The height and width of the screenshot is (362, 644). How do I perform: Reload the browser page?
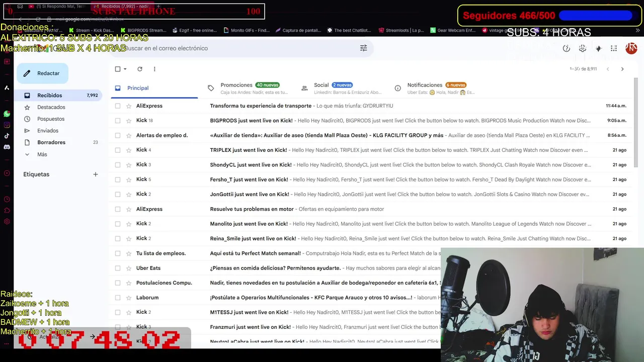[39, 19]
